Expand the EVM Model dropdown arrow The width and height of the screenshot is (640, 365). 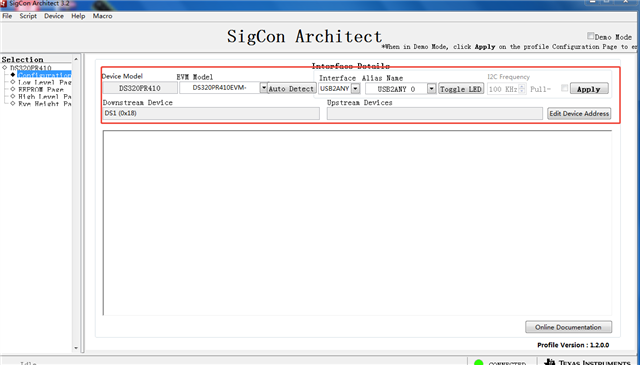point(264,88)
